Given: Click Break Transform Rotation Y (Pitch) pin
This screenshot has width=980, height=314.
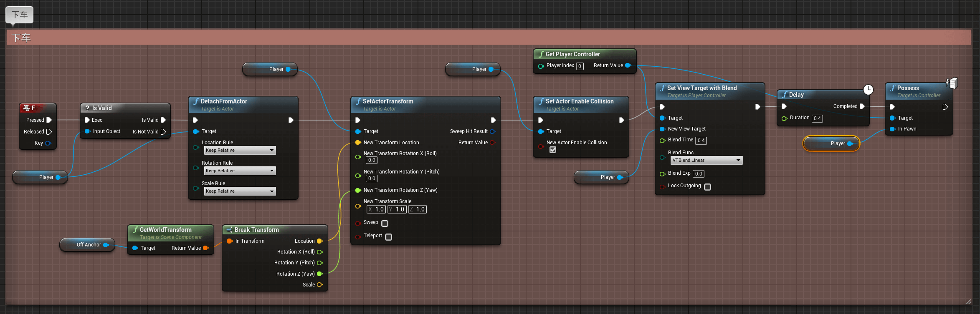Looking at the screenshot, I should coord(320,263).
